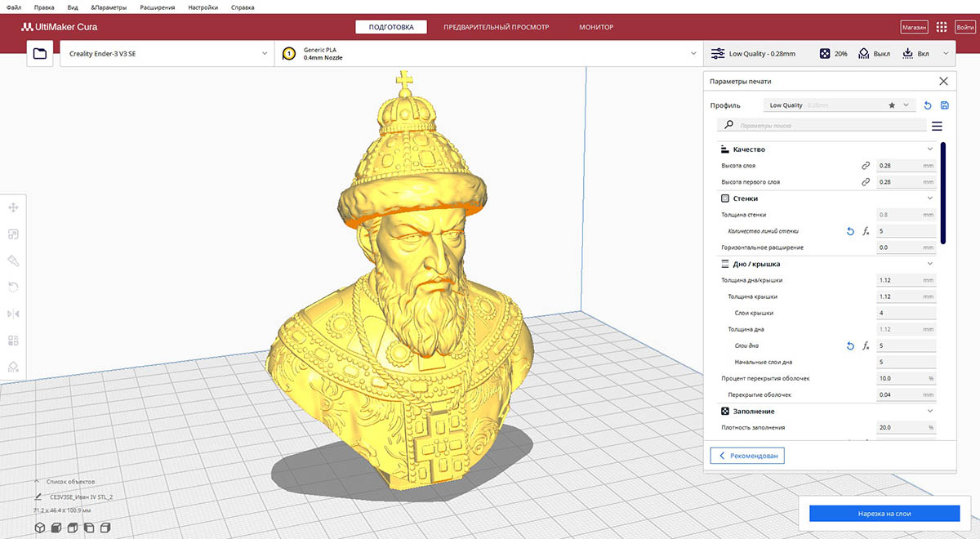Switch to front view cube icon
The image size is (980, 539).
56,528
